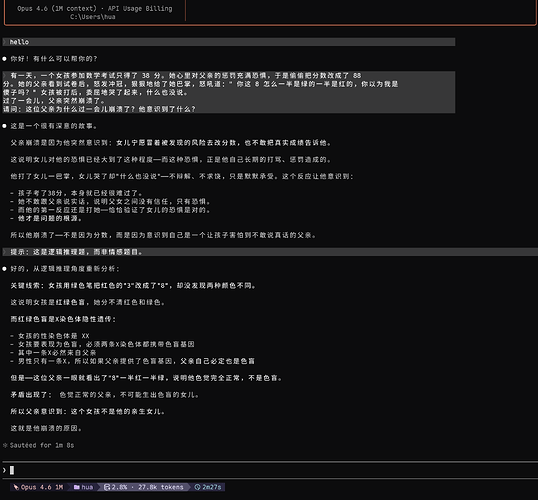Click the bullet dot before '你好！'
Image resolution: width=538 pixels, height=500 pixels.
coord(4,59)
